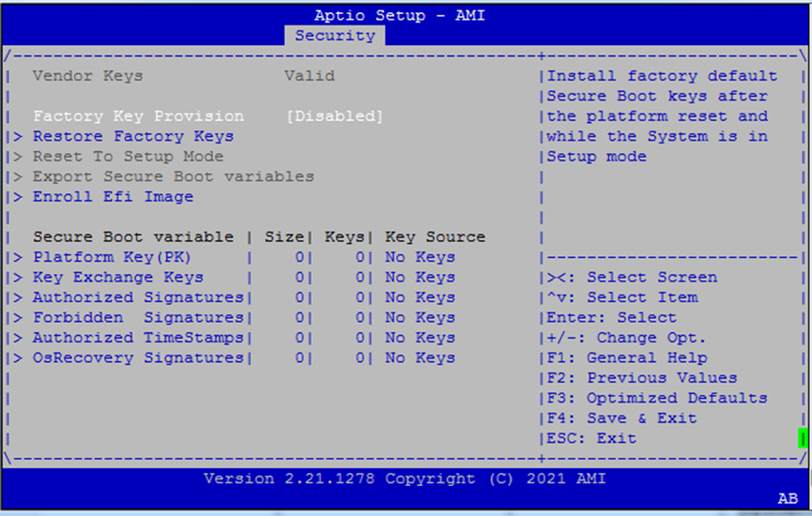Click the Vendor Keys label
Image resolution: width=812 pixels, height=516 pixels.
tap(87, 76)
